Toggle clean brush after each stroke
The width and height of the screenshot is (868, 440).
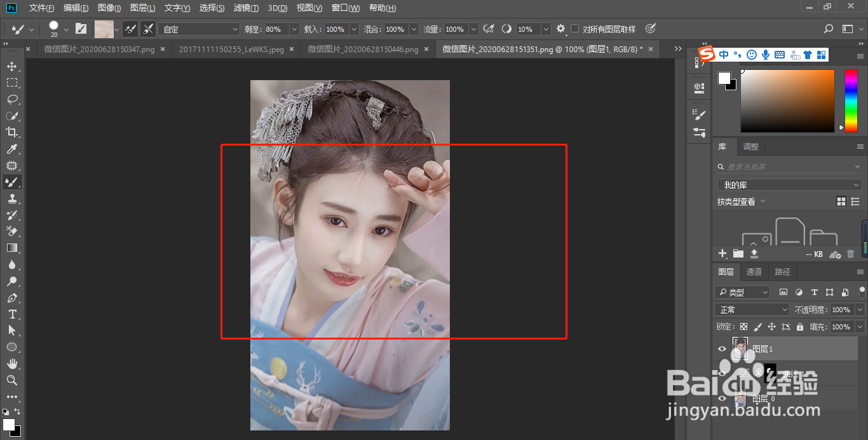(x=148, y=29)
